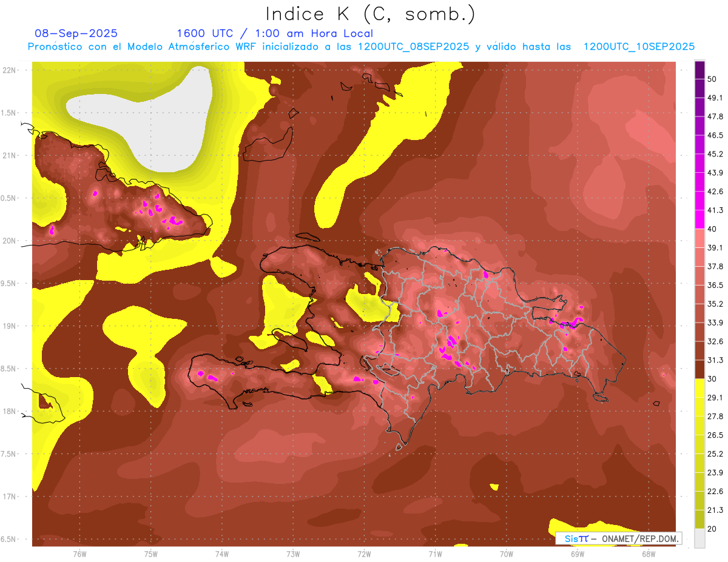Image resolution: width=728 pixels, height=562 pixels.
Task: Click the latitude label "20N"
Action: [x=10, y=241]
